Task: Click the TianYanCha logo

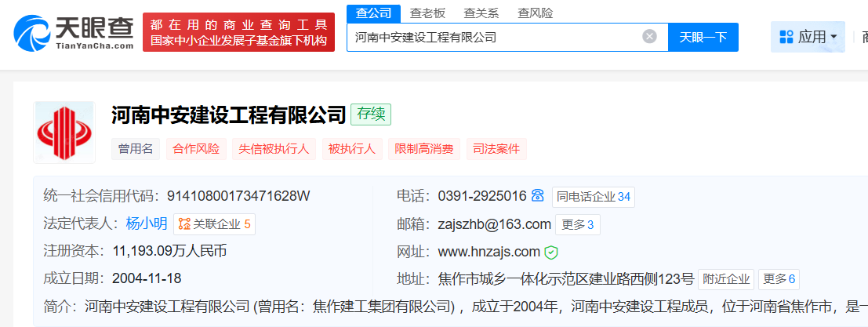Action: [74, 31]
